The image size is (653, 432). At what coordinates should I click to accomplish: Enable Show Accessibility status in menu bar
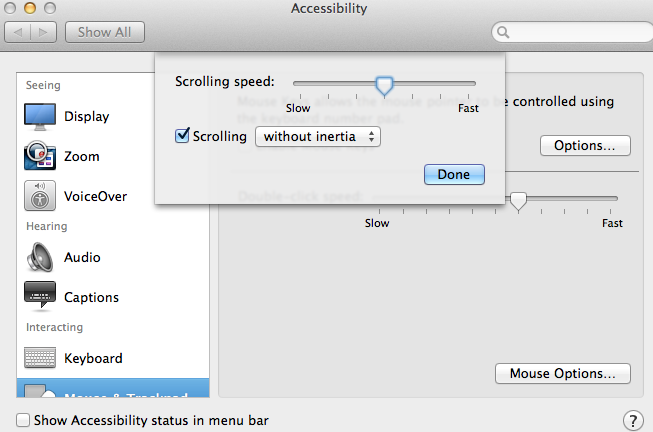tap(24, 421)
